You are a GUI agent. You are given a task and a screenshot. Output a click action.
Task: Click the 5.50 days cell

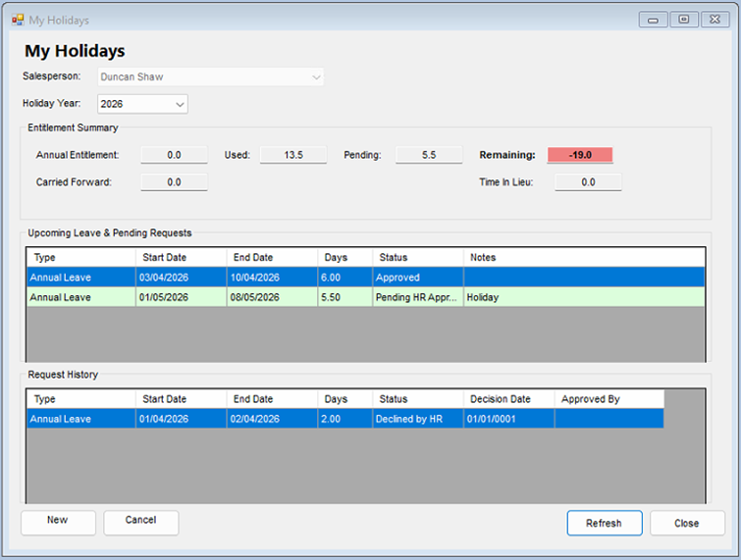344,297
